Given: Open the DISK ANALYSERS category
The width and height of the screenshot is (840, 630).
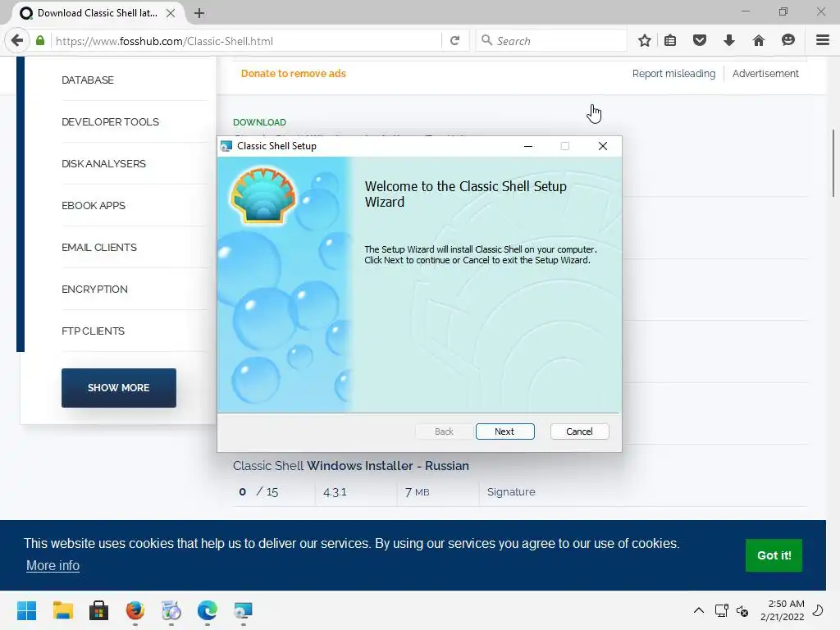Looking at the screenshot, I should click(103, 164).
